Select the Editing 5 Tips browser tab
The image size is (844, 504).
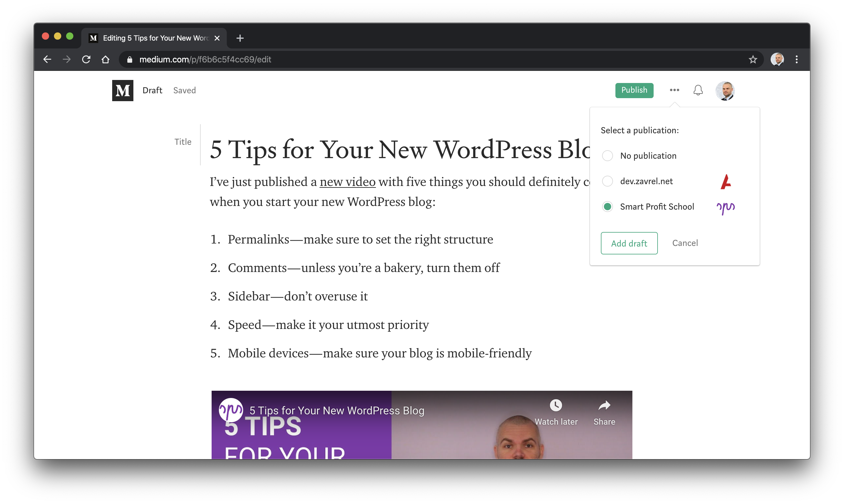[x=154, y=38]
